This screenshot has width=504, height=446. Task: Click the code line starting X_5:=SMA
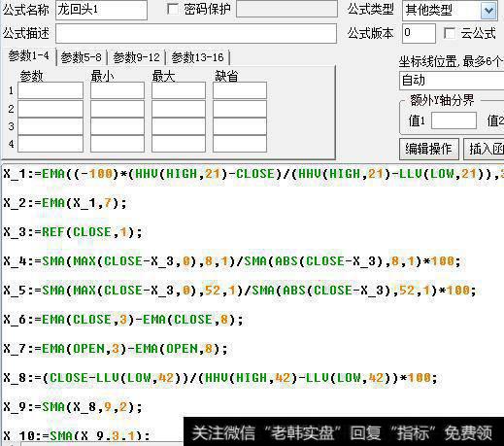(x=240, y=290)
